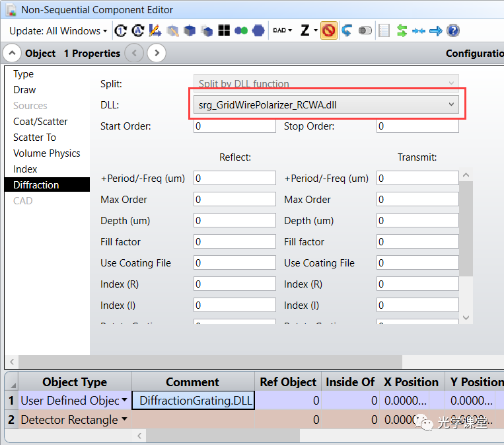Select Volume Physics properties section

(x=46, y=153)
